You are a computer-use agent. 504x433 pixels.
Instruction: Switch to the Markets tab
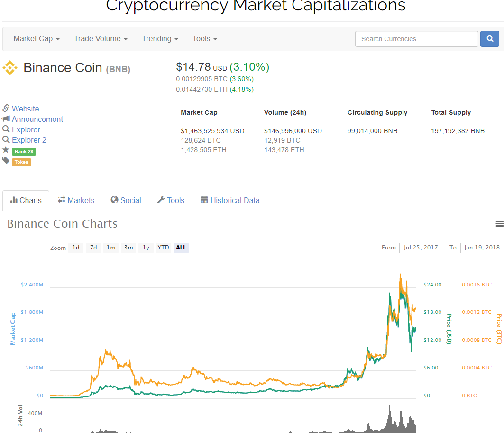76,200
